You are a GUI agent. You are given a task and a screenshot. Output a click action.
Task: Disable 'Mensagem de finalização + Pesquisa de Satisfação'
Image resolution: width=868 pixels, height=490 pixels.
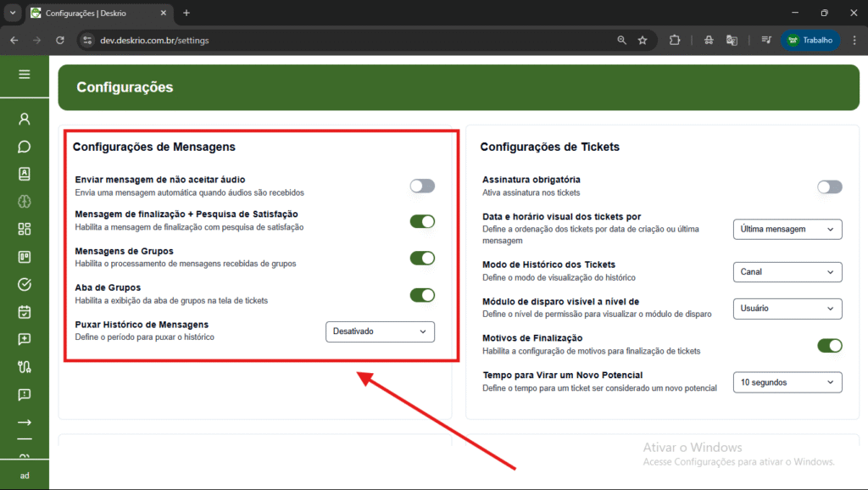pos(422,221)
